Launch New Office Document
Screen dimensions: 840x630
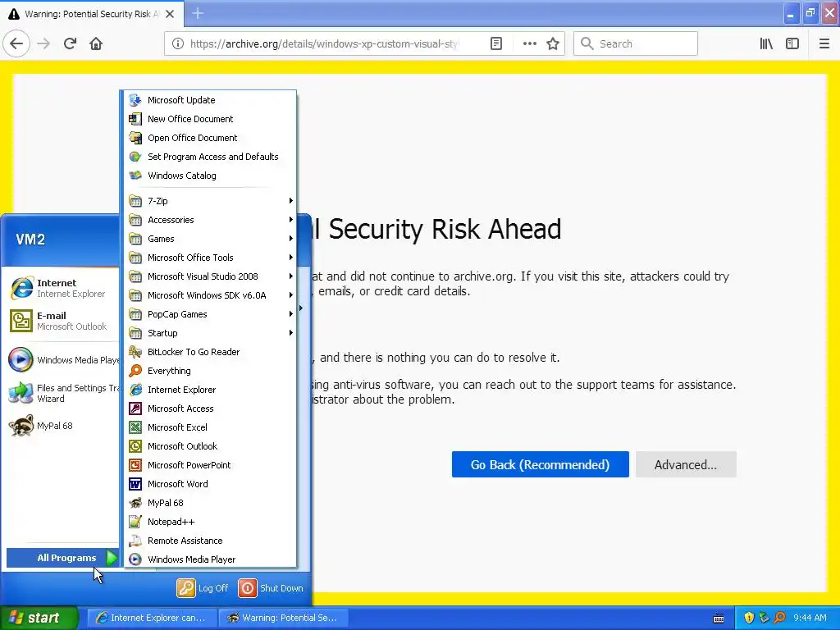click(x=210, y=119)
